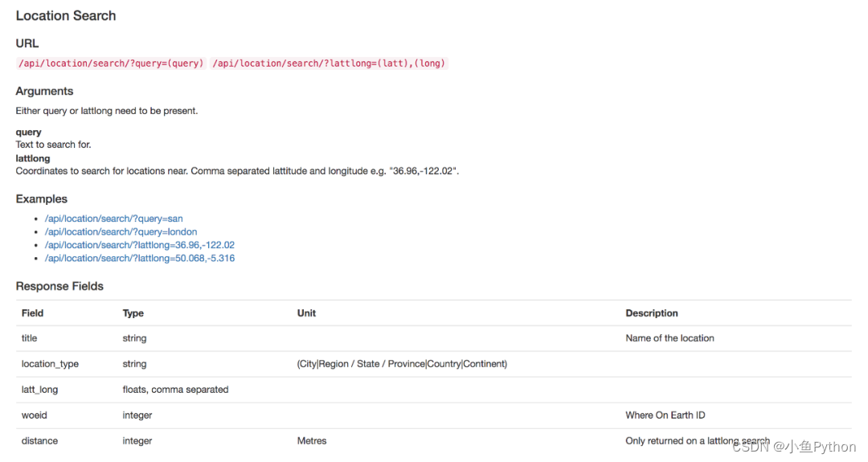This screenshot has height=462, width=868.
Task: Click the /api/location/search/?query=(query) code snippet
Action: [111, 63]
